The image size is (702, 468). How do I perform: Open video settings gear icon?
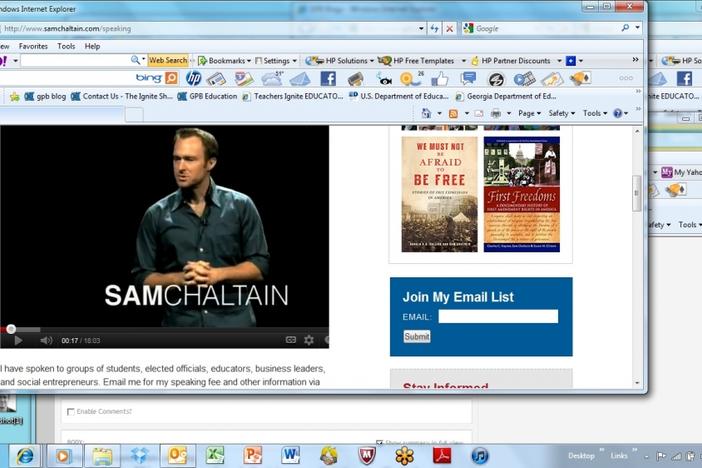(309, 340)
